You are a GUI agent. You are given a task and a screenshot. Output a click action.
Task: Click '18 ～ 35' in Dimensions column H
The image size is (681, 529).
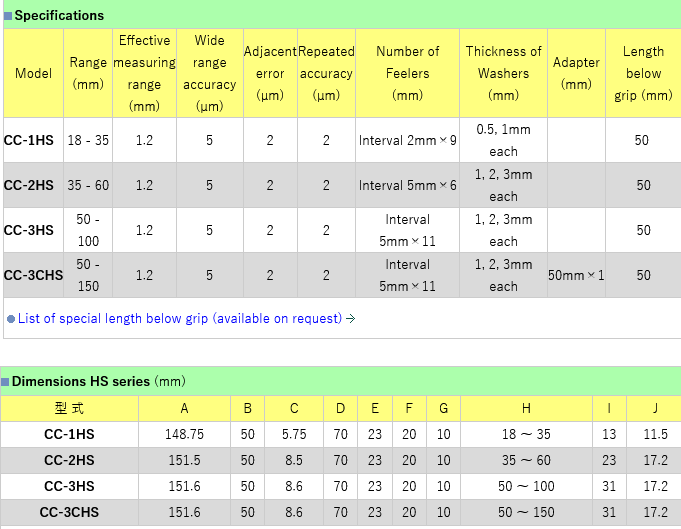click(x=526, y=434)
